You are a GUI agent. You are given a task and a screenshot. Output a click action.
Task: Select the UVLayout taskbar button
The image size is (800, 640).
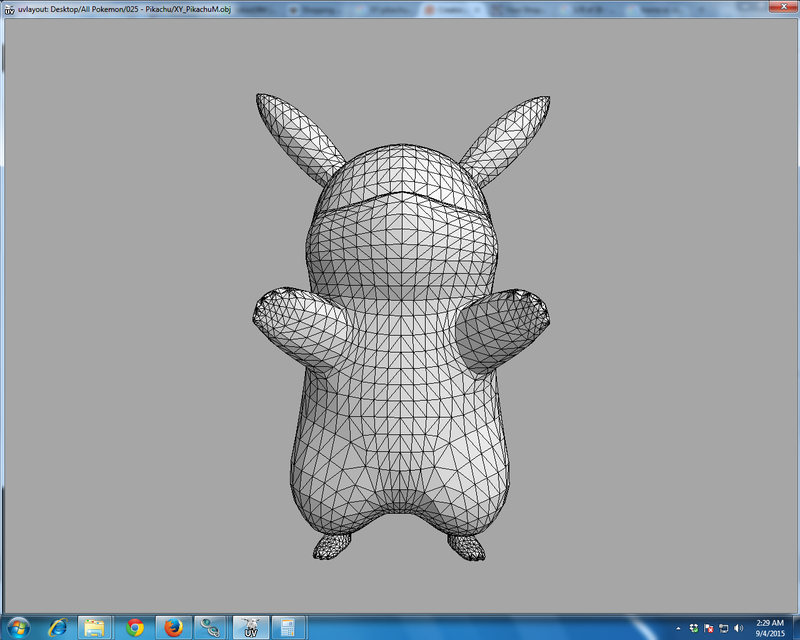click(x=251, y=627)
